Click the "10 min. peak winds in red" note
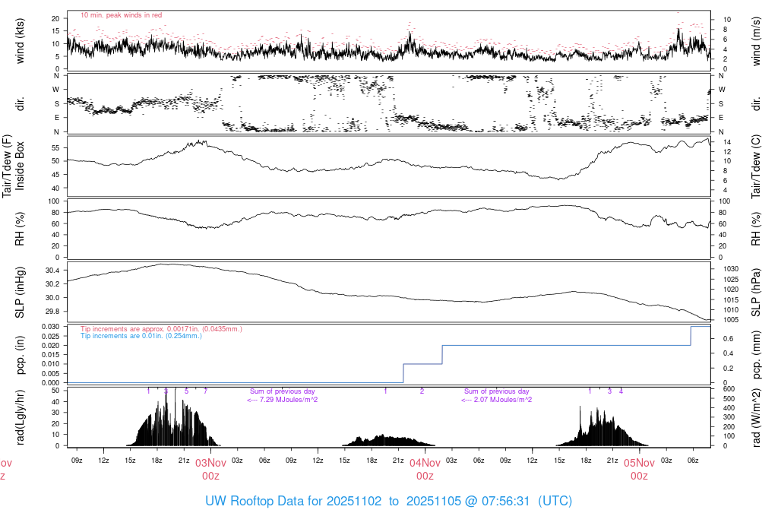 click(121, 15)
